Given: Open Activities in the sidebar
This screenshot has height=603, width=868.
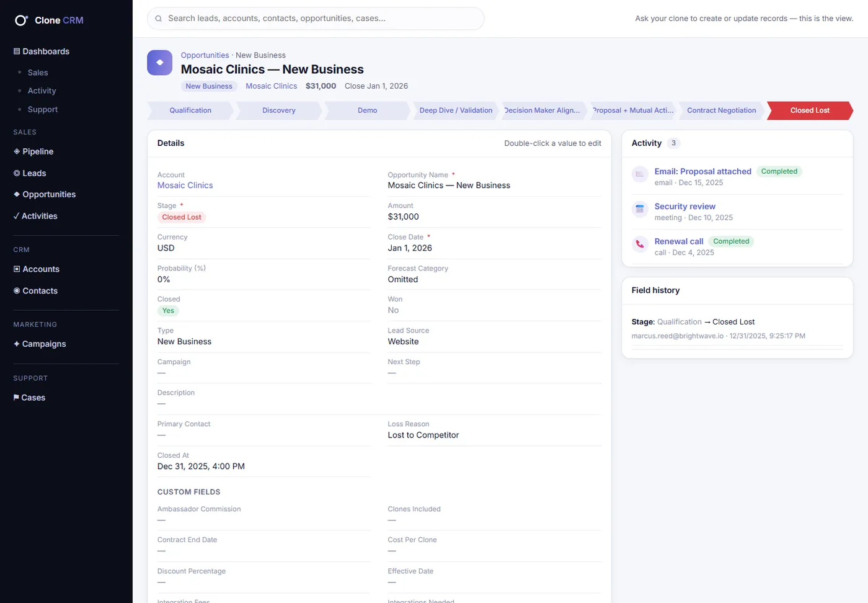Looking at the screenshot, I should (x=35, y=216).
